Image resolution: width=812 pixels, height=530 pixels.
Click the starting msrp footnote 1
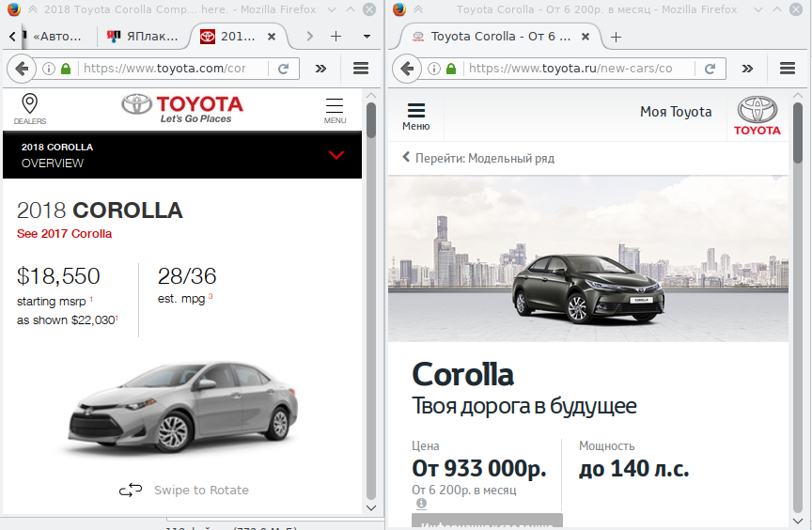pyautogui.click(x=91, y=299)
